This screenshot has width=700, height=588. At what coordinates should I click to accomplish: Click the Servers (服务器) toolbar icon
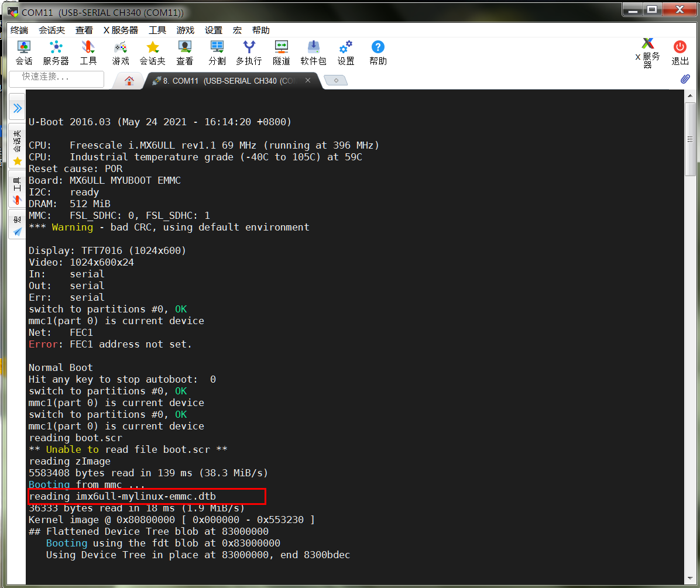click(56, 53)
